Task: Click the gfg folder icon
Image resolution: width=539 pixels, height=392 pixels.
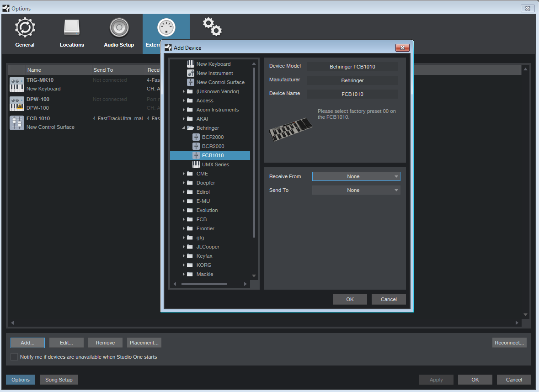Action: coord(190,238)
